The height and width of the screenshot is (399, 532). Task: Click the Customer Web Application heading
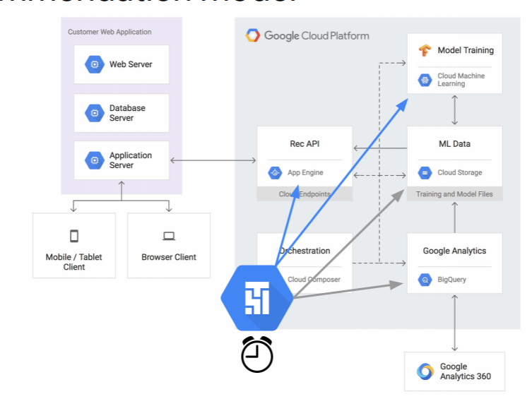[110, 32]
